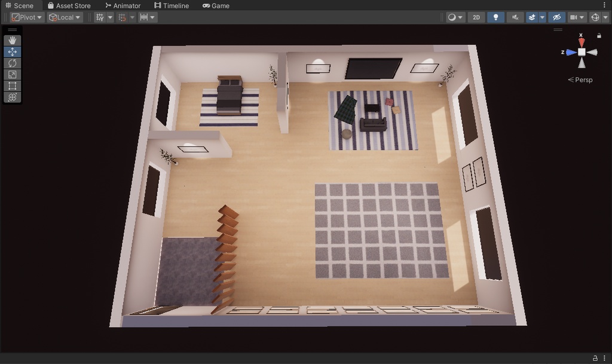This screenshot has height=364, width=612.
Task: Select the combined Transform tool
Action: [x=12, y=97]
